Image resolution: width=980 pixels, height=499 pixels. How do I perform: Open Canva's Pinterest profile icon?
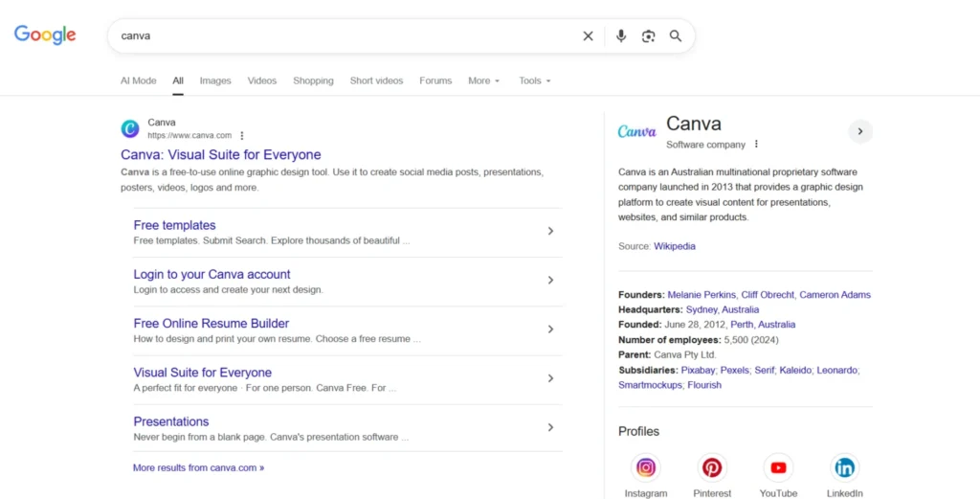pyautogui.click(x=712, y=467)
